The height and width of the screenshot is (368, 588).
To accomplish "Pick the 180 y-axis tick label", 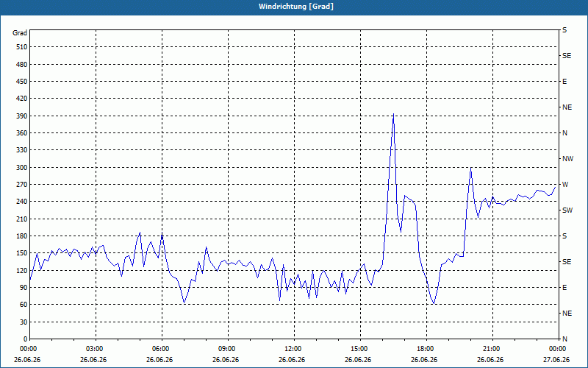I will (22, 236).
